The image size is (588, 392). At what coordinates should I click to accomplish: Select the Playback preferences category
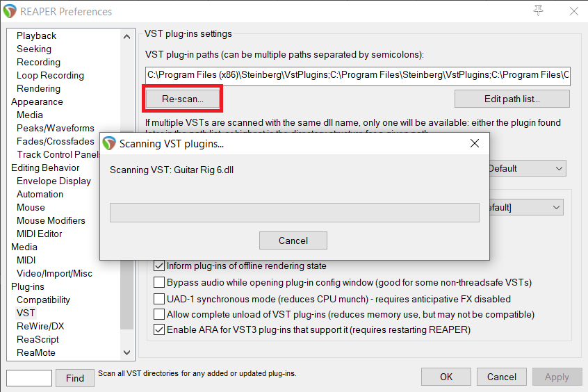click(x=36, y=35)
